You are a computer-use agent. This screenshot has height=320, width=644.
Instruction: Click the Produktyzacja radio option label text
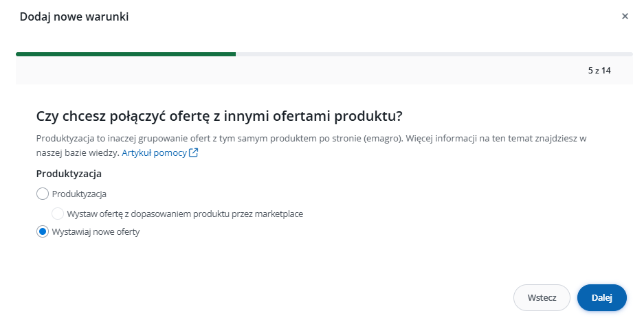[x=79, y=194]
